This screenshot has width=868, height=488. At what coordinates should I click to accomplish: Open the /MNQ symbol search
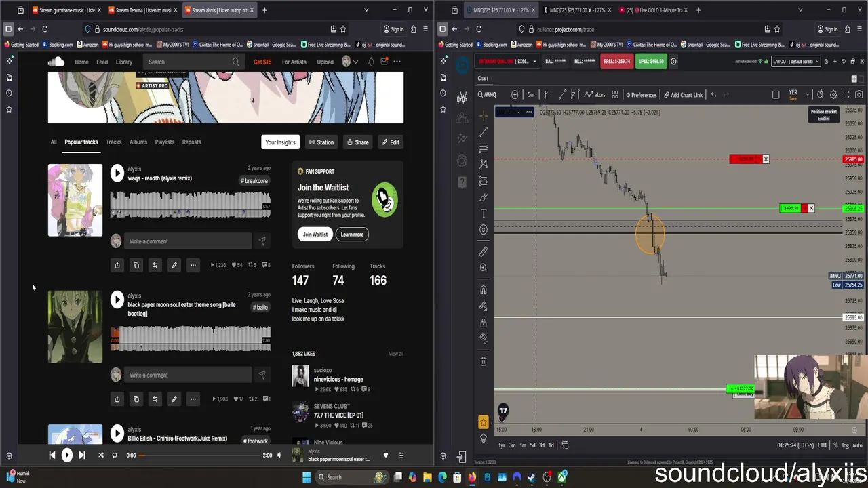click(x=487, y=95)
